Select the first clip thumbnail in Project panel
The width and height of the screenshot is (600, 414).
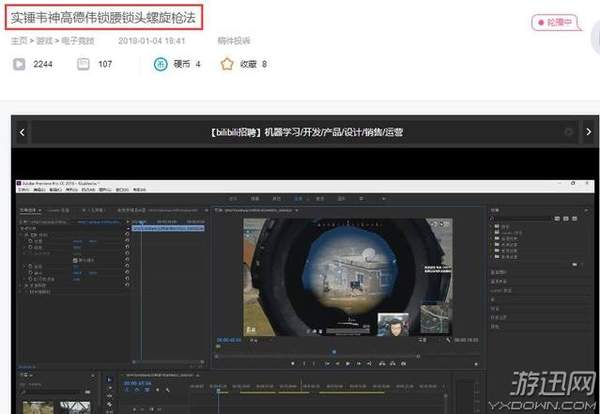38,407
